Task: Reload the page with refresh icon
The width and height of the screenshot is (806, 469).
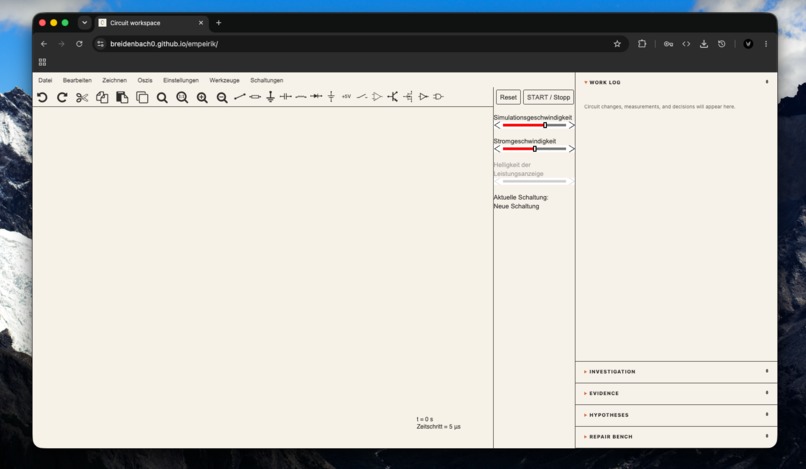Action: pyautogui.click(x=79, y=44)
